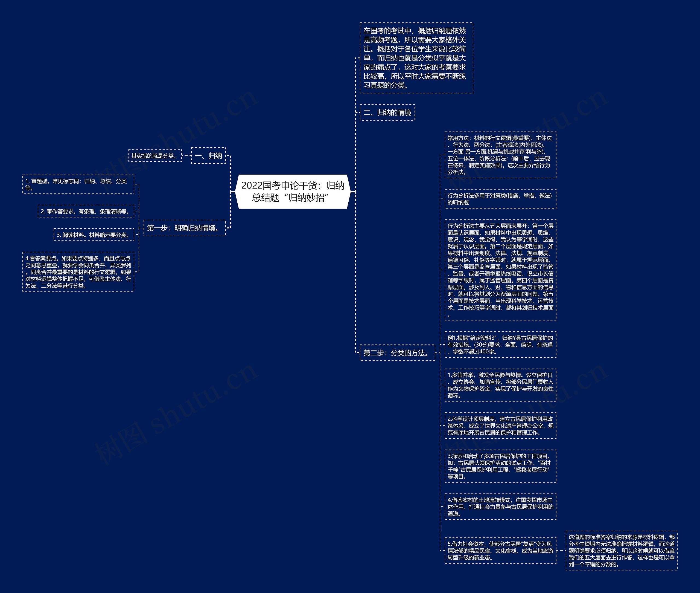This screenshot has width=700, height=593.
Task: Select '审题型、常见标志词' sub-node
Action: pyautogui.click(x=71, y=185)
